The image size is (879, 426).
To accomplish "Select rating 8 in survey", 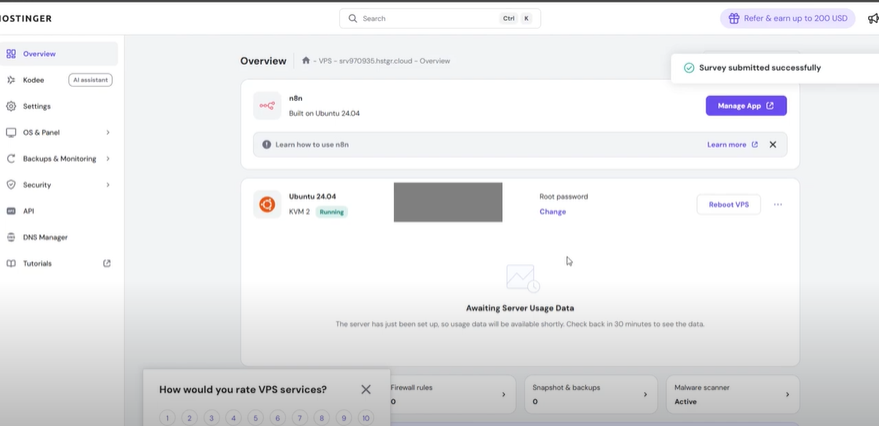I will [322, 418].
